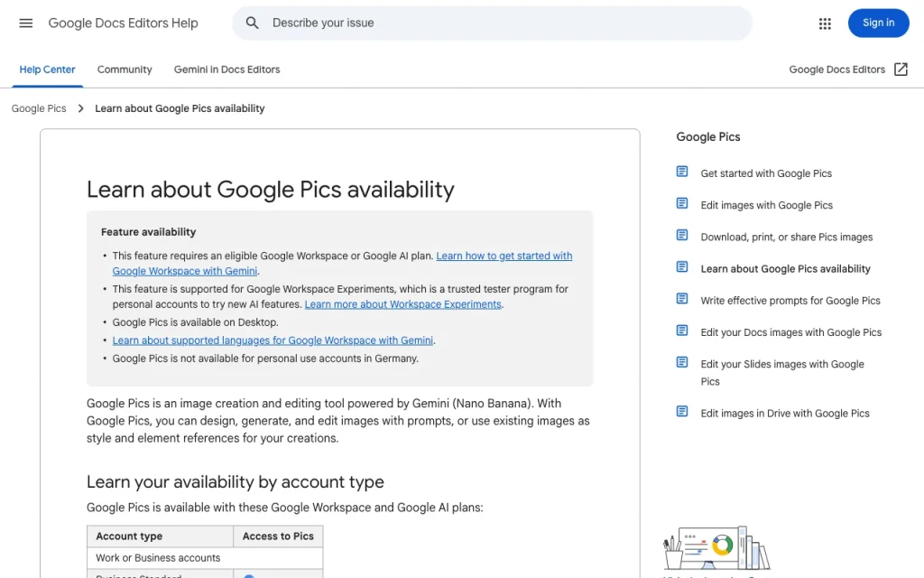The image size is (924, 578).
Task: Click the article icon beside Write effective prompts
Action: pos(682,299)
